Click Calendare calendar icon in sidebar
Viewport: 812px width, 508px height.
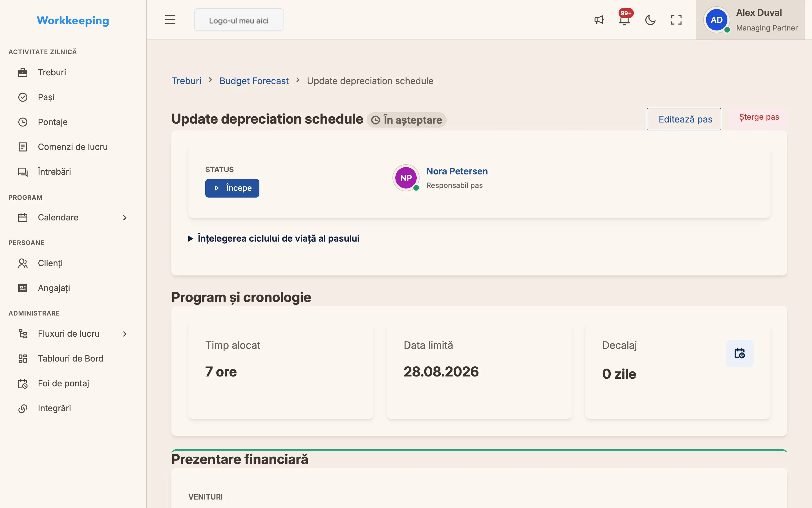23,217
